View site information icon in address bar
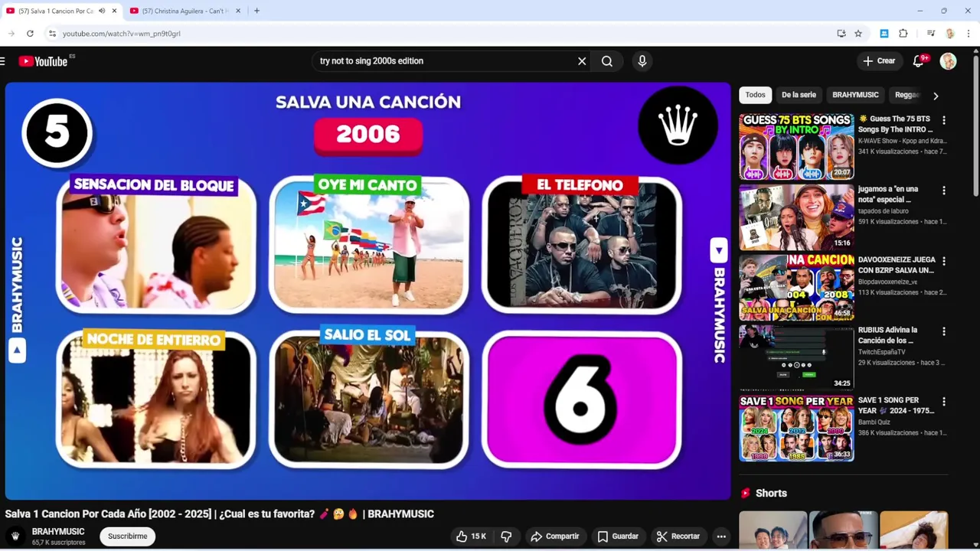 (x=52, y=34)
